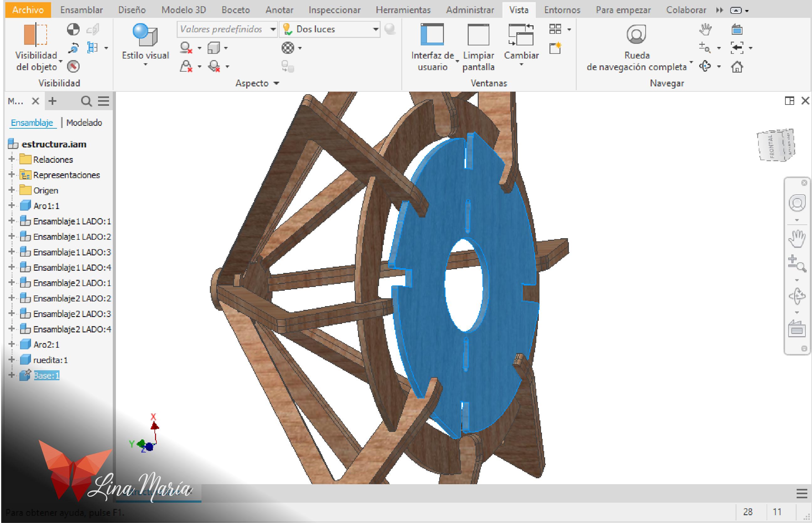Open model browser hamburger menu

pyautogui.click(x=103, y=101)
